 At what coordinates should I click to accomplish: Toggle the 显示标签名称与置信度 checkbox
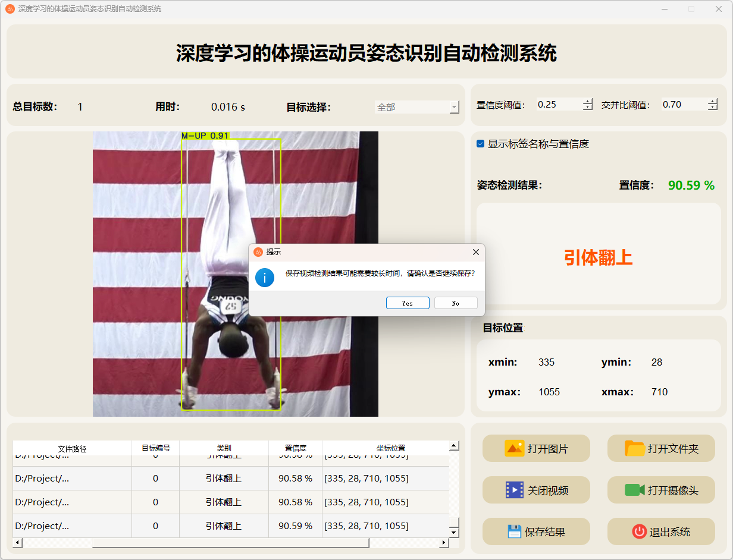click(x=481, y=144)
